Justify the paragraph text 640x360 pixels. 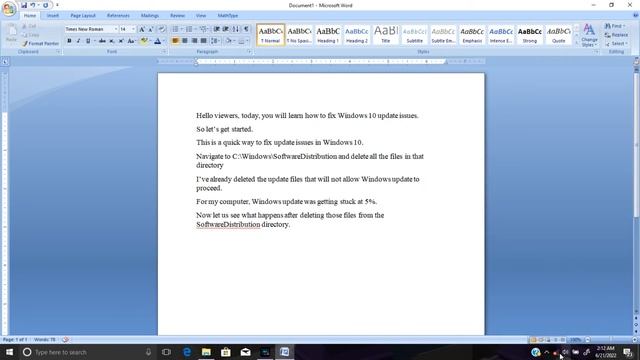click(204, 41)
